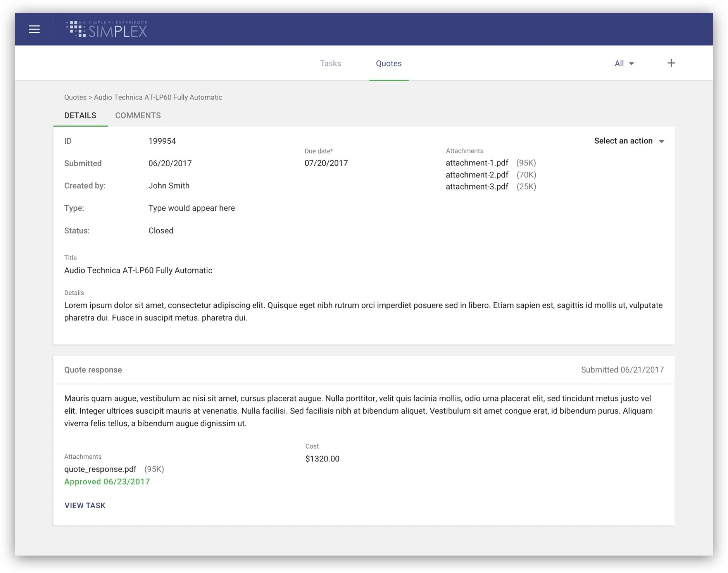Viewport: 728px width, 573px height.
Task: Click Submitted 06/21/2017 in quote response
Action: pos(622,370)
